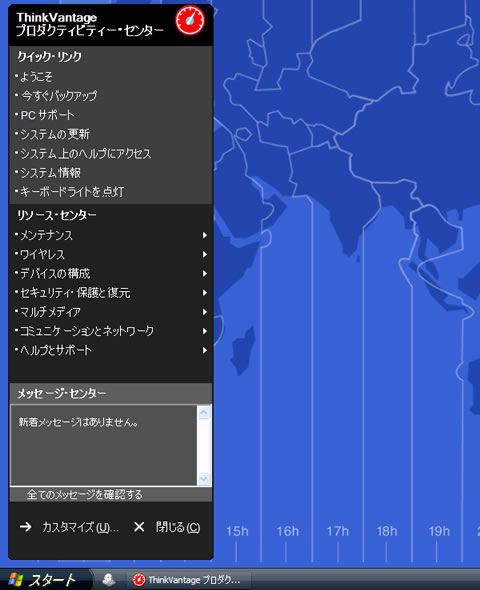Click the arrow icon beside カスタマイズ
The width and height of the screenshot is (480, 590).
[26, 526]
